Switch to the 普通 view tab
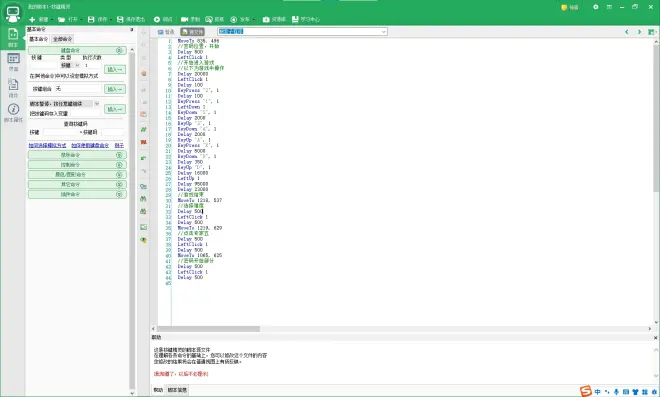The height and width of the screenshot is (397, 660). coord(166,32)
